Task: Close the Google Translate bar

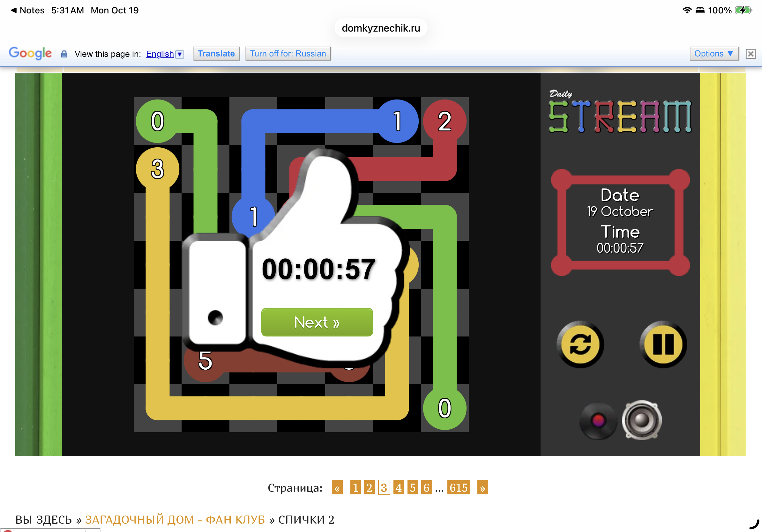Action: pos(751,54)
